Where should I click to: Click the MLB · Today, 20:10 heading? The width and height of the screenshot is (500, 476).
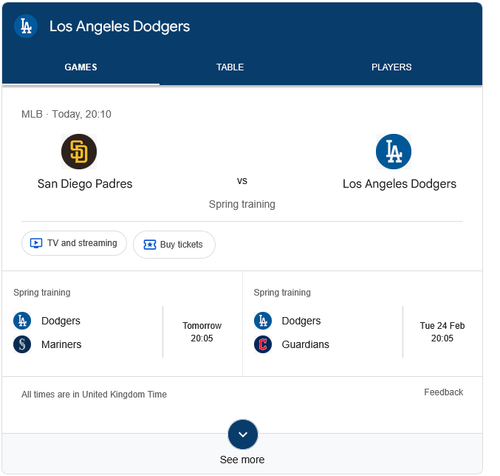pos(66,114)
